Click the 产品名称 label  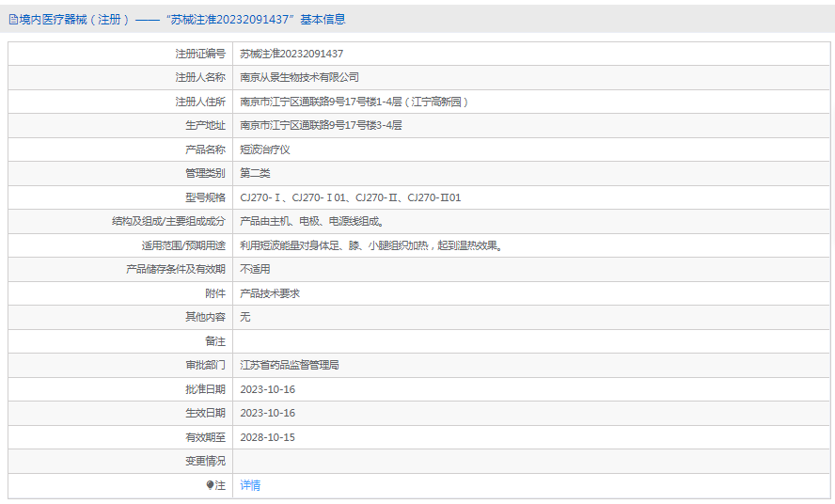206,150
